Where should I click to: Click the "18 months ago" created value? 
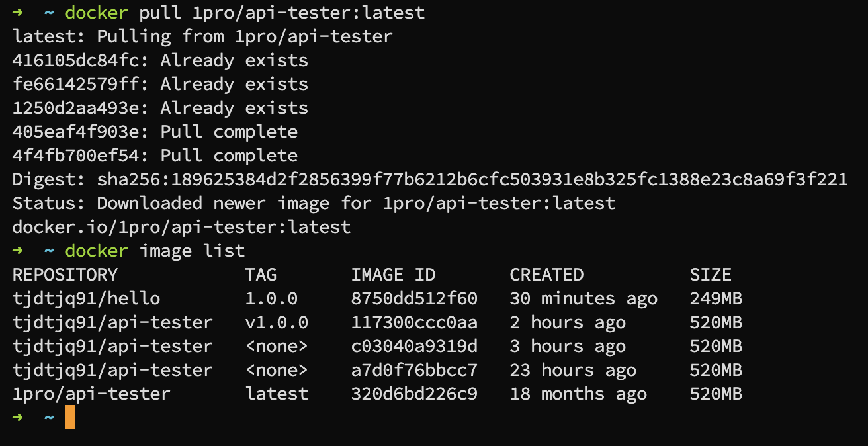(578, 394)
